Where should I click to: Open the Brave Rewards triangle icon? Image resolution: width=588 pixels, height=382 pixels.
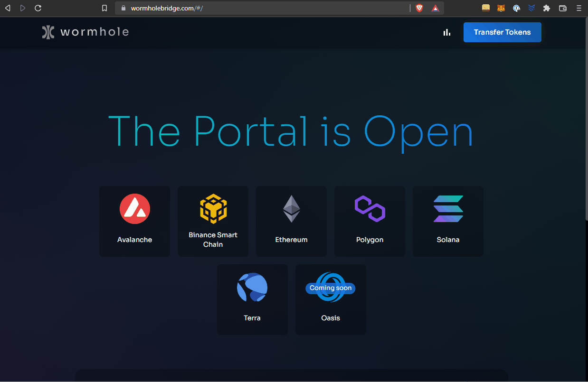pos(435,8)
